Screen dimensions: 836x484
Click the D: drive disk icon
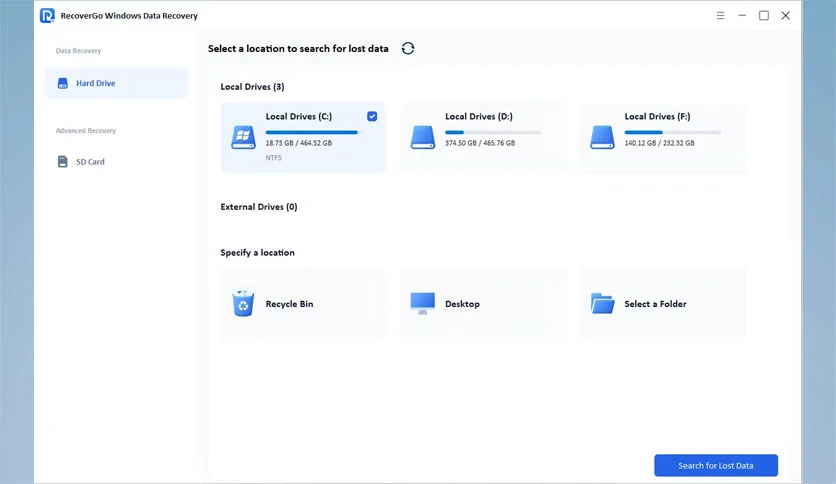423,137
